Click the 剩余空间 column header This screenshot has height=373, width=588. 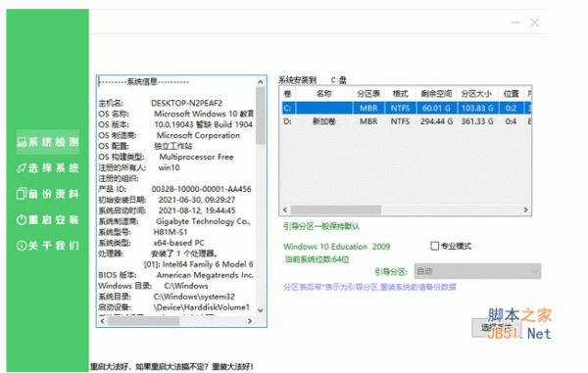[436, 94]
